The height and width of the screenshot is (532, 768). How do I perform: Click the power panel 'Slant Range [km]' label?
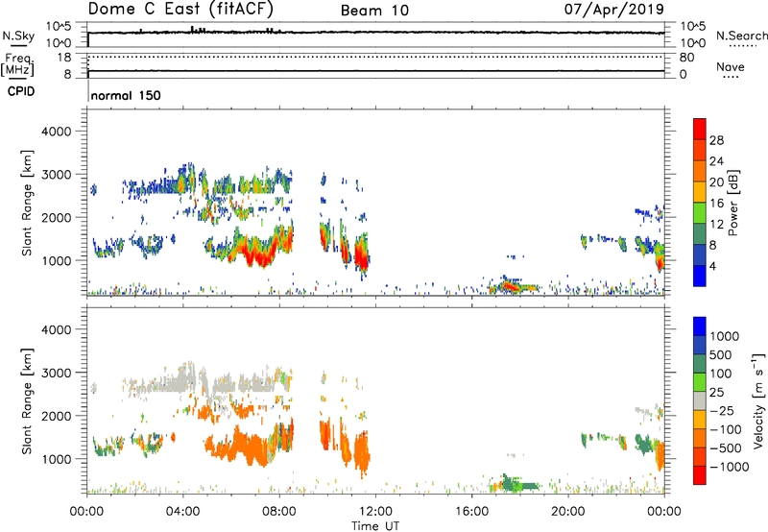(27, 203)
